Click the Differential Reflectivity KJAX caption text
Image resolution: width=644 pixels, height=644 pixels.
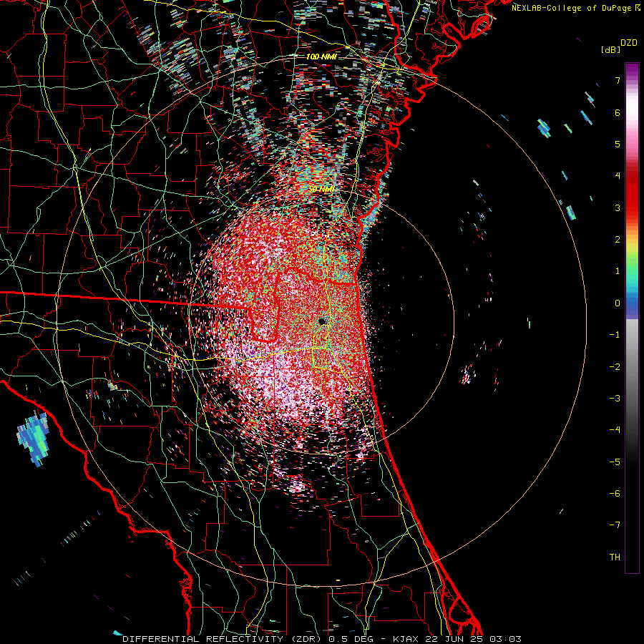(322, 639)
